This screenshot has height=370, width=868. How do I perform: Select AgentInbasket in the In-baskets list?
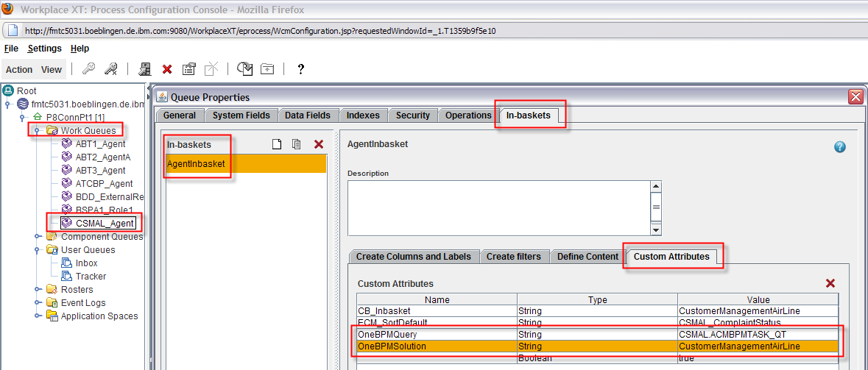point(246,164)
